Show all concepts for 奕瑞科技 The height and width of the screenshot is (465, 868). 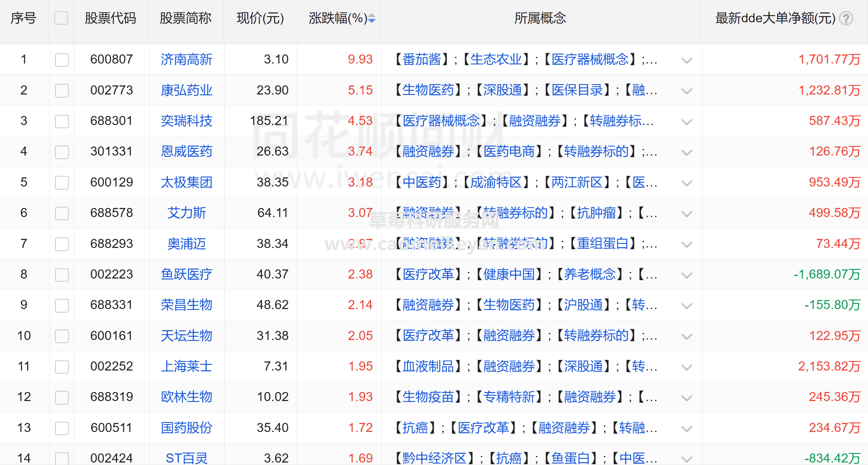pyautogui.click(x=687, y=122)
